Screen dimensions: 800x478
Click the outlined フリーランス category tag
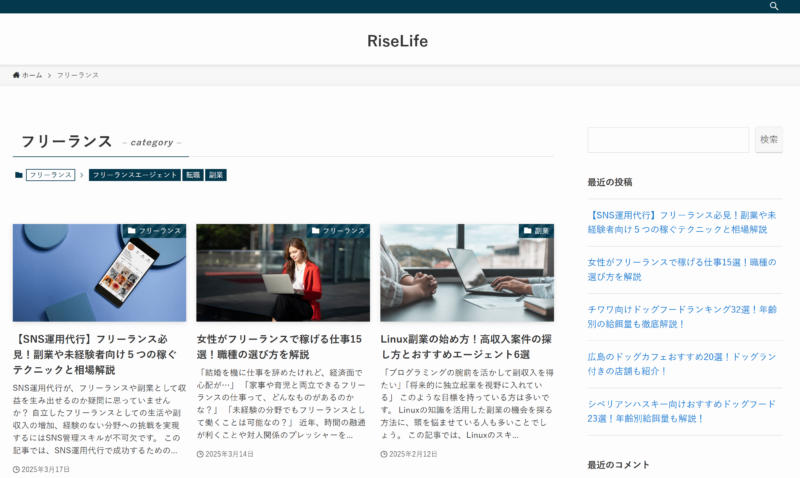(50, 175)
